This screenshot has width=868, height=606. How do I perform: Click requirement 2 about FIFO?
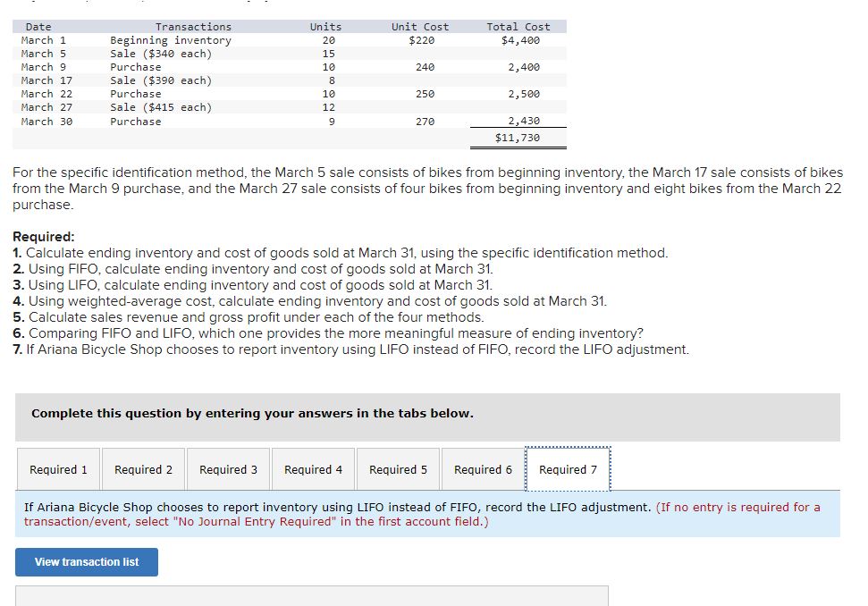252,269
